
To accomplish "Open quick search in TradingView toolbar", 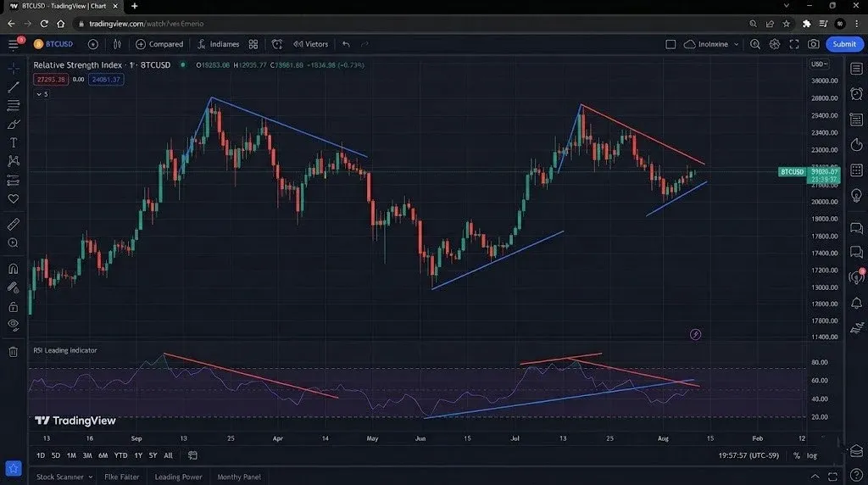I will coord(755,44).
